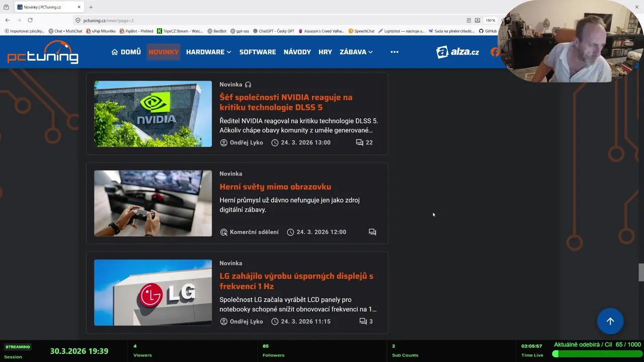Open SpeechChat bookmark
Image resolution: width=644 pixels, height=362 pixels.
(x=361, y=31)
